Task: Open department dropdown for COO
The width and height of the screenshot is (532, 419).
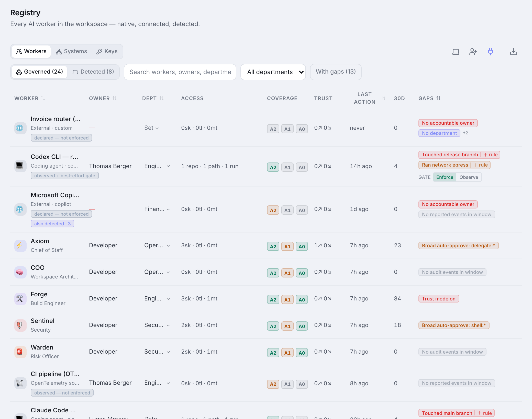Action: tap(157, 272)
